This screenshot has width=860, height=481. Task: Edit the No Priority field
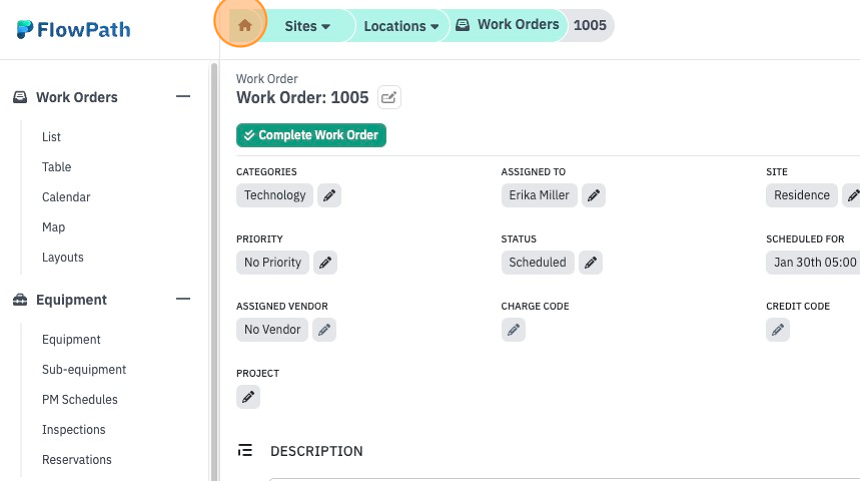[325, 263]
